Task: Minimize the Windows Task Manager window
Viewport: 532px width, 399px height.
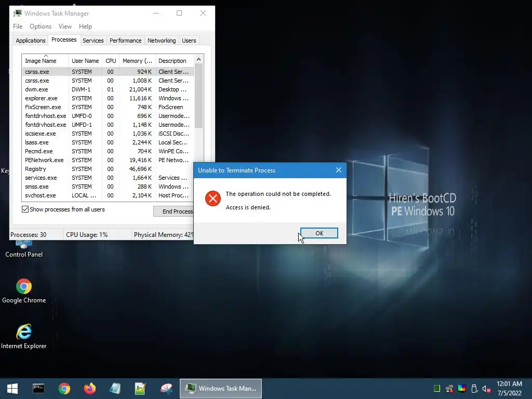Action: [x=156, y=13]
